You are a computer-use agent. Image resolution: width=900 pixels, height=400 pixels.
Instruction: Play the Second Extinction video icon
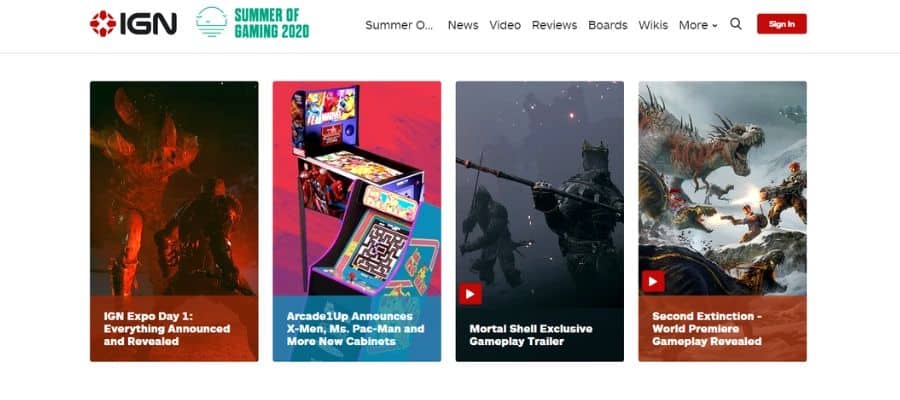(653, 281)
